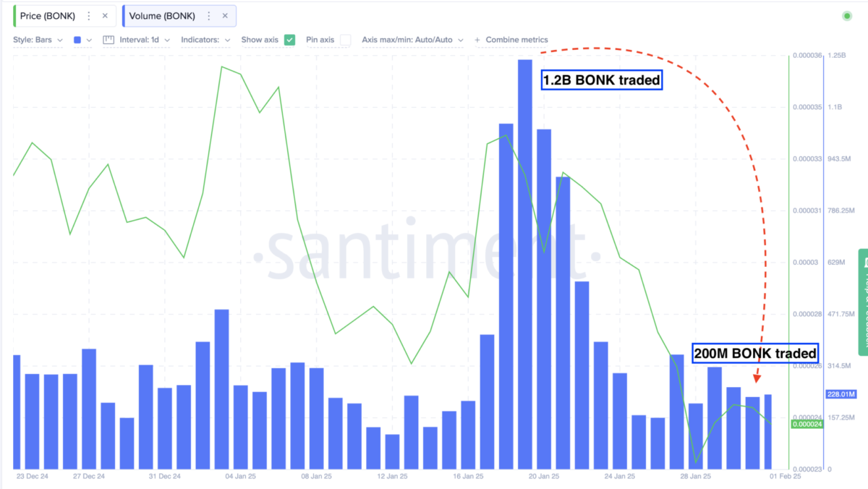Open Price (BONK) three-dot options menu
Viewport: 868px width, 489px height.
click(89, 16)
